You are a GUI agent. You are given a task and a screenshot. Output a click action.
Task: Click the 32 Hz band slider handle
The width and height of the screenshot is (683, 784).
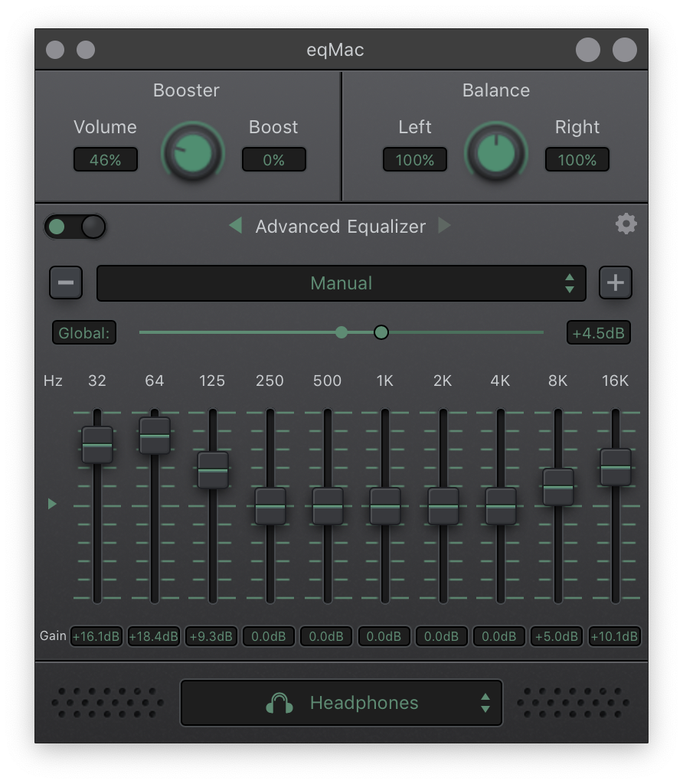point(97,445)
